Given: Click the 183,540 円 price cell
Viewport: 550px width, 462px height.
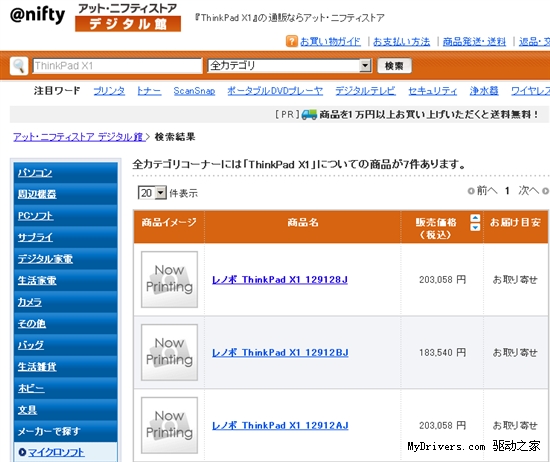Looking at the screenshot, I should (443, 353).
